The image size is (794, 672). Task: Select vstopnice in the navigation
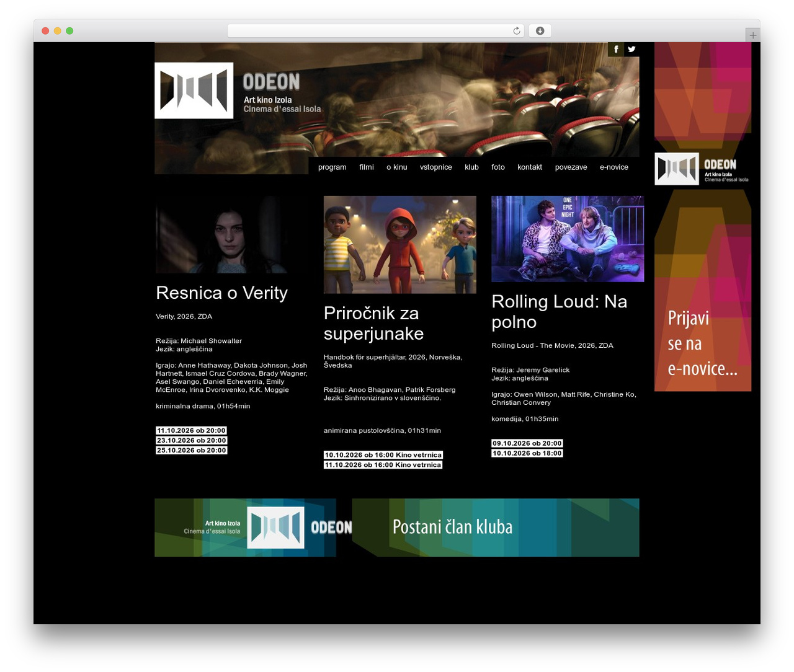click(436, 167)
